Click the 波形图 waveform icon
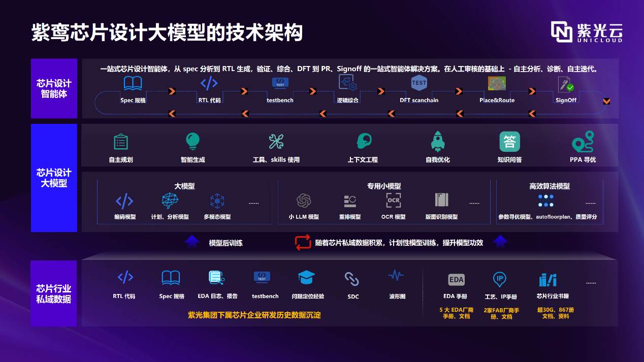The width and height of the screenshot is (644, 362). (396, 276)
